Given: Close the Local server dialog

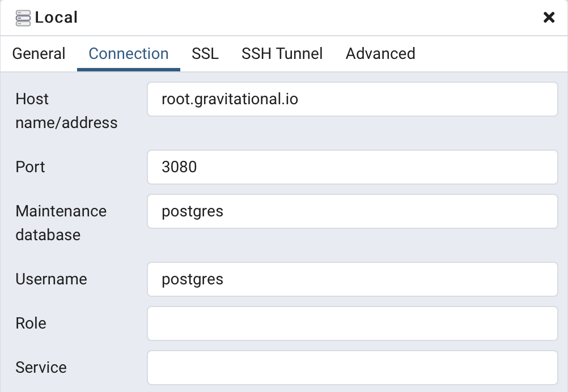Looking at the screenshot, I should 549,18.
